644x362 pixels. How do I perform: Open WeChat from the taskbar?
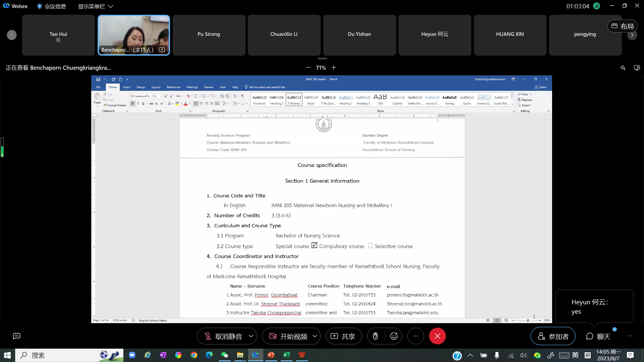pyautogui.click(x=225, y=355)
